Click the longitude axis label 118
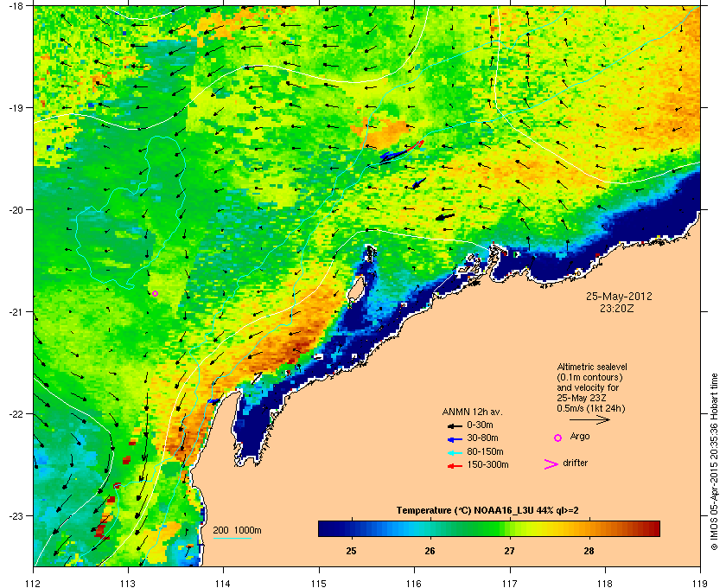This screenshot has width=726, height=588. point(605,583)
